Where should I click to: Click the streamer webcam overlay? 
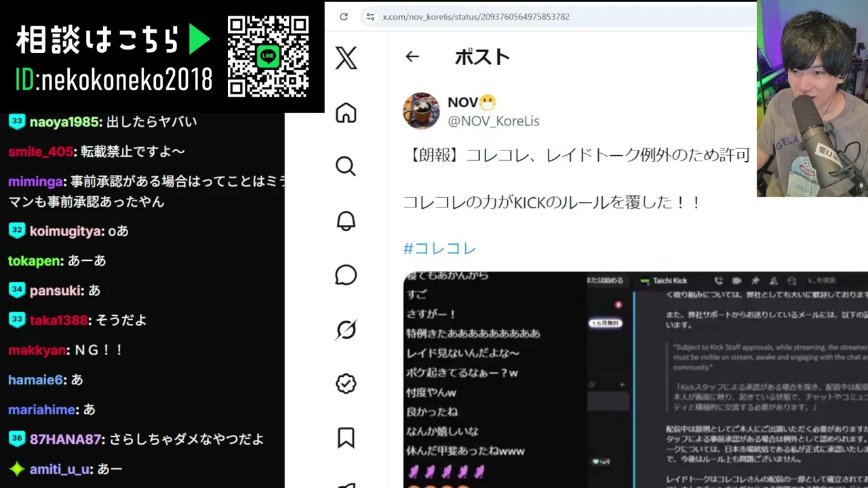pyautogui.click(x=812, y=98)
